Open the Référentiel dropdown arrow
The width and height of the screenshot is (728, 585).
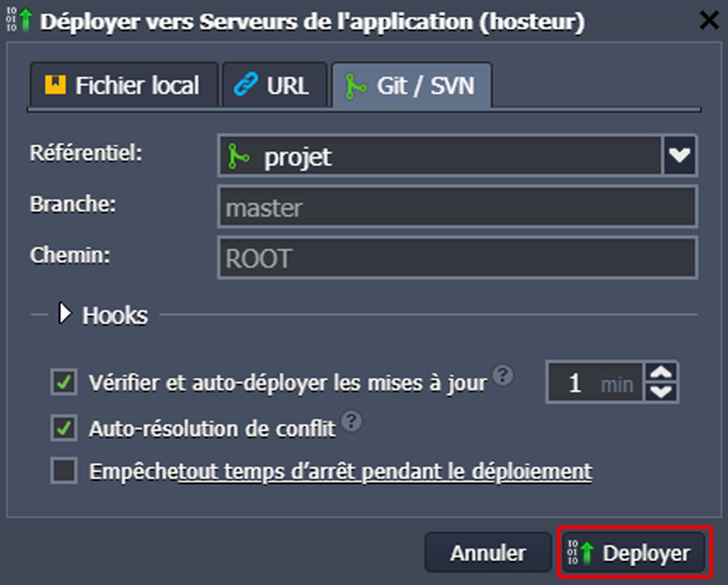[680, 156]
